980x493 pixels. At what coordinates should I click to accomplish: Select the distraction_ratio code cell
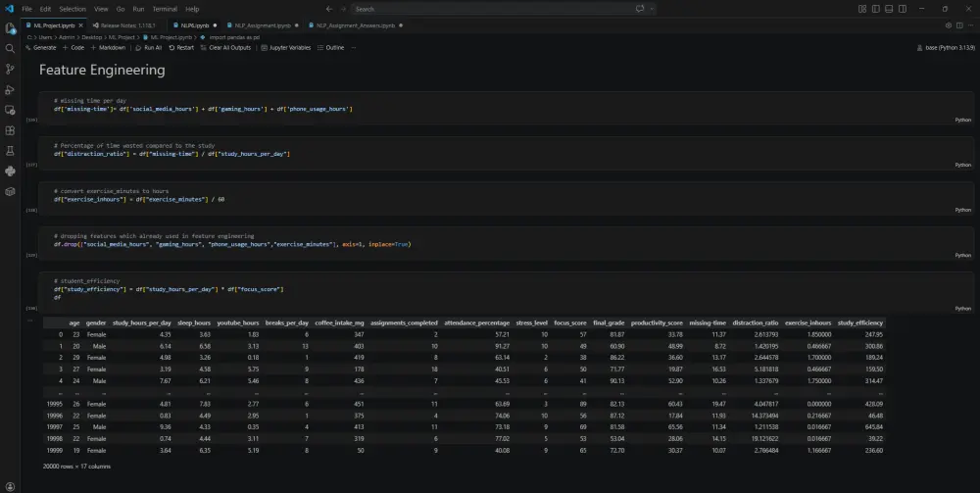(506, 153)
